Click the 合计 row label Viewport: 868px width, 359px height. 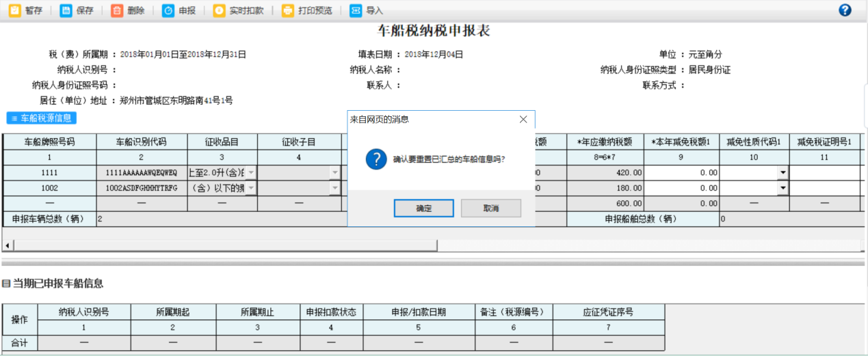tap(20, 342)
